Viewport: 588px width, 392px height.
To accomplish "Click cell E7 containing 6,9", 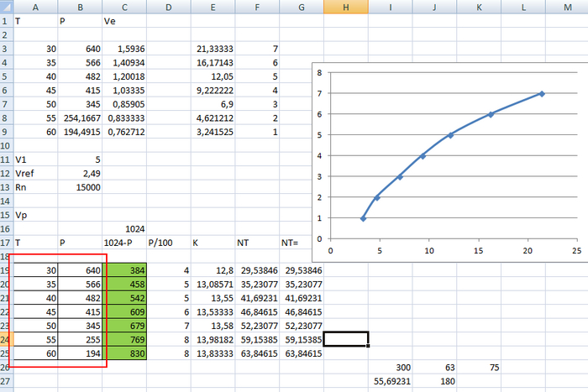I will click(x=213, y=104).
